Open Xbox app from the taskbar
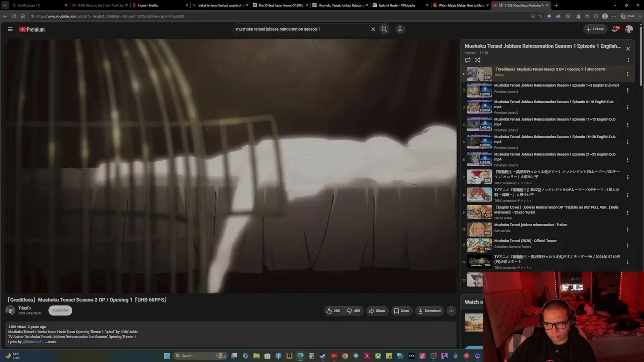Image resolution: width=644 pixels, height=362 pixels. 378,356
